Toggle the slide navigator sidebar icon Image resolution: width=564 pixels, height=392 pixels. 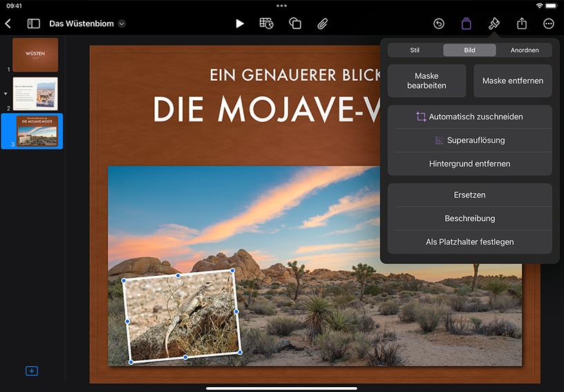tap(33, 24)
